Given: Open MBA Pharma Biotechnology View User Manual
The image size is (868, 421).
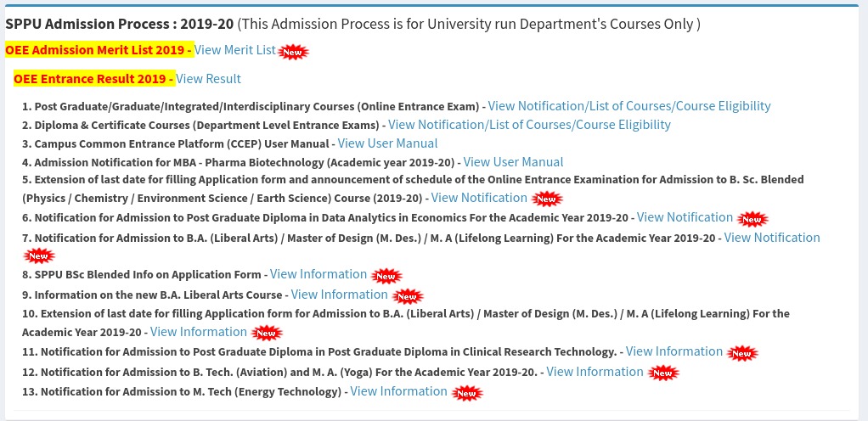Looking at the screenshot, I should click(x=513, y=162).
